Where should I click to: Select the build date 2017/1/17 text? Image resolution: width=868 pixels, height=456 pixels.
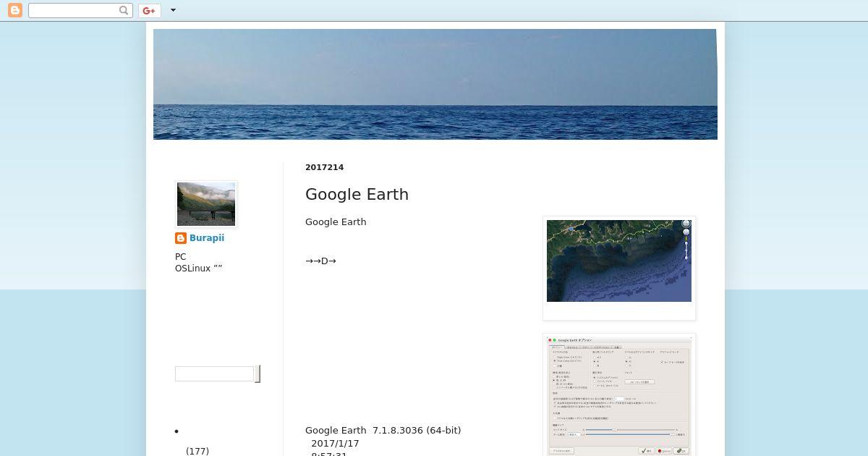pos(335,443)
